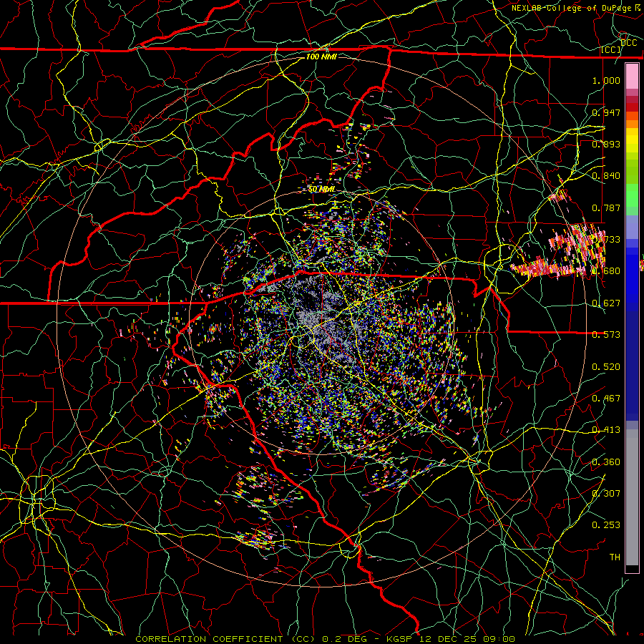Click the 0.573 scale value
Image resolution: width=644 pixels, height=644 pixels.
[x=606, y=335]
